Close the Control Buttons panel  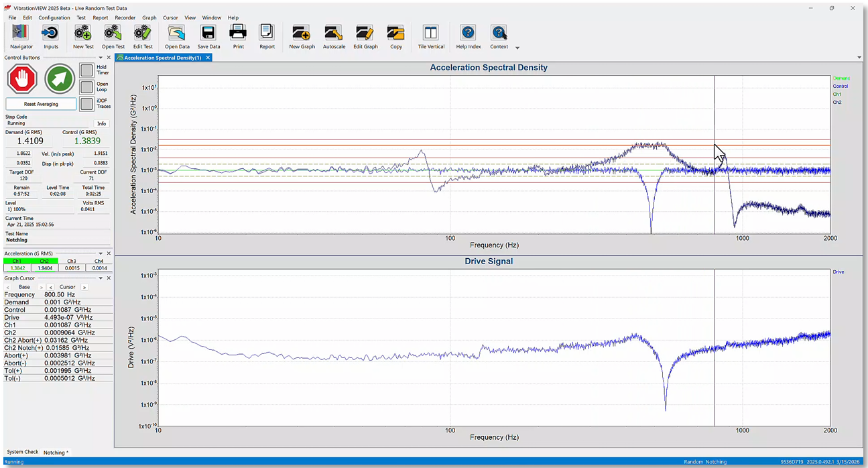click(109, 58)
